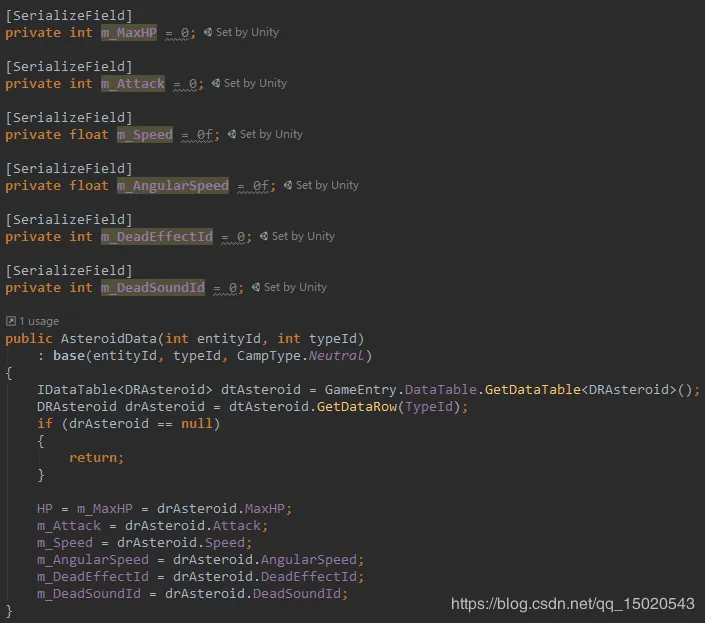Place cursor on m_DeadEffectId field declaration
This screenshot has width=705, height=623.
(x=157, y=236)
